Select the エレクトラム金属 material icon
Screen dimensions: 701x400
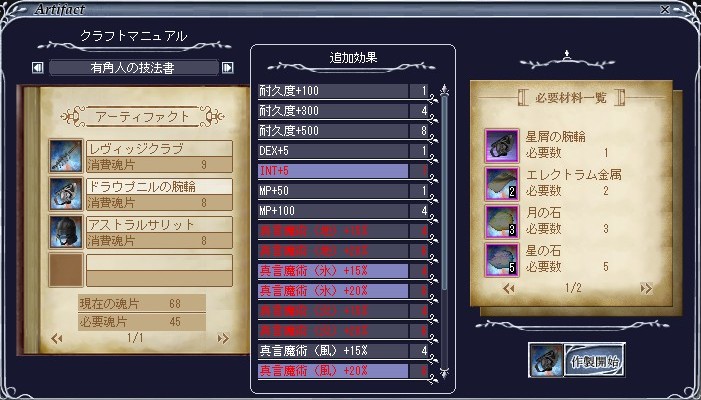pos(502,184)
